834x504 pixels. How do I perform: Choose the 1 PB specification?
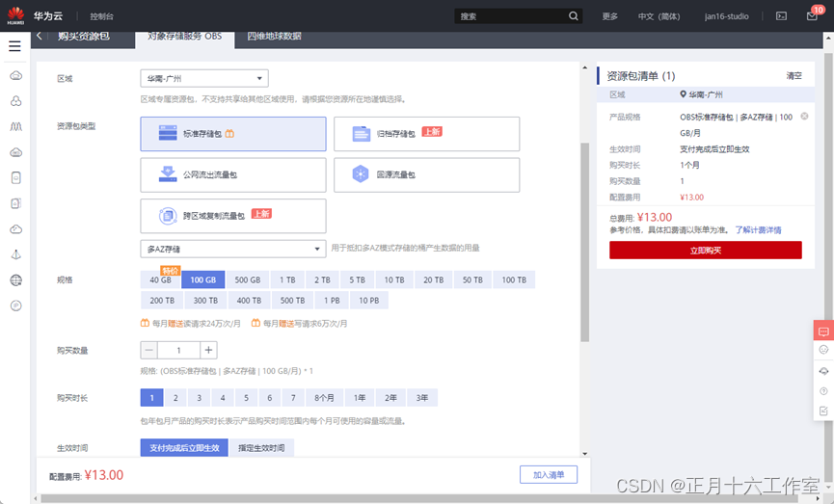(x=332, y=301)
